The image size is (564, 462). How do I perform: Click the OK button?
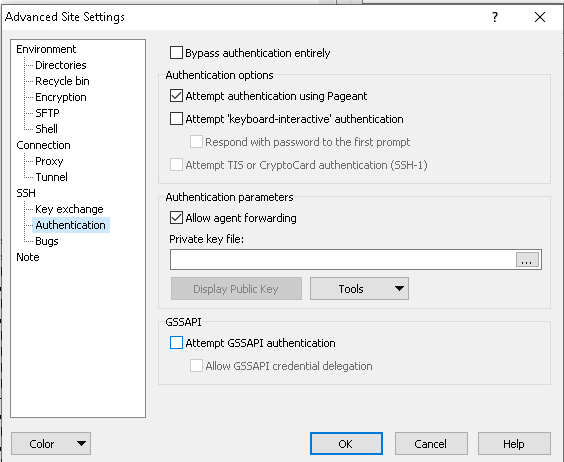point(346,444)
